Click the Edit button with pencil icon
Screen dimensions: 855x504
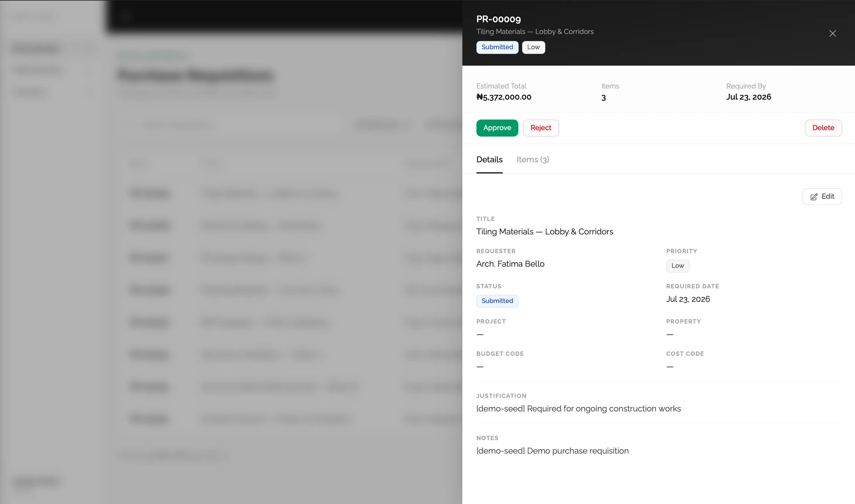point(822,196)
